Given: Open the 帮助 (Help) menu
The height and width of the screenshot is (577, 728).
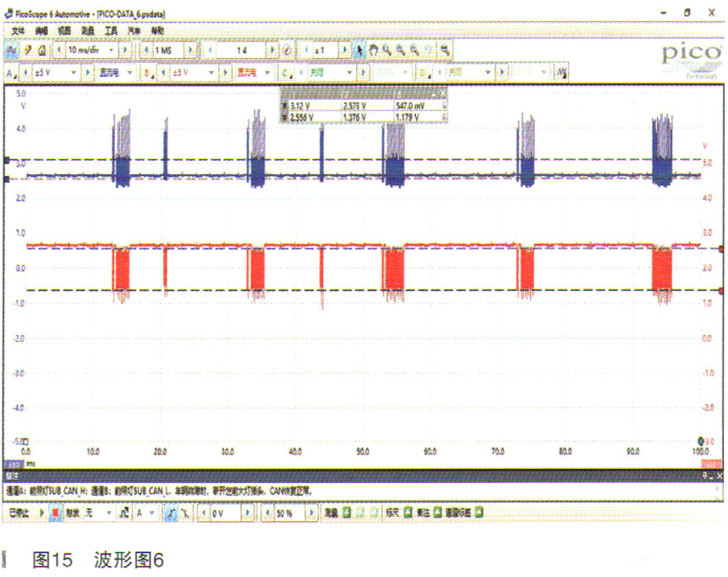Looking at the screenshot, I should (157, 31).
